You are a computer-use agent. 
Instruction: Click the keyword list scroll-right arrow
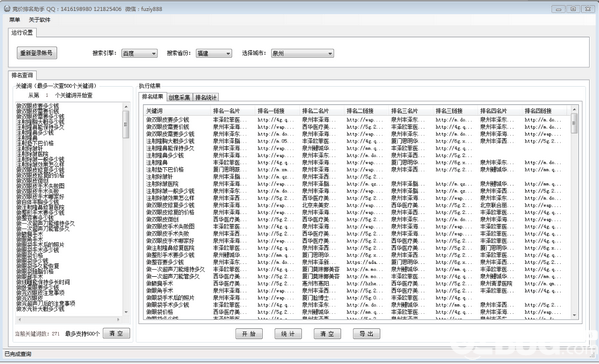[x=118, y=319]
